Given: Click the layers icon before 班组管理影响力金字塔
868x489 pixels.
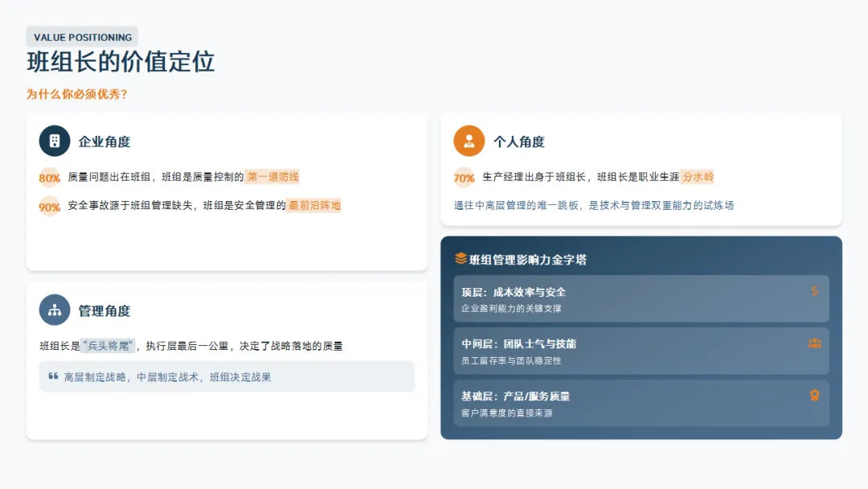Looking at the screenshot, I should 461,259.
